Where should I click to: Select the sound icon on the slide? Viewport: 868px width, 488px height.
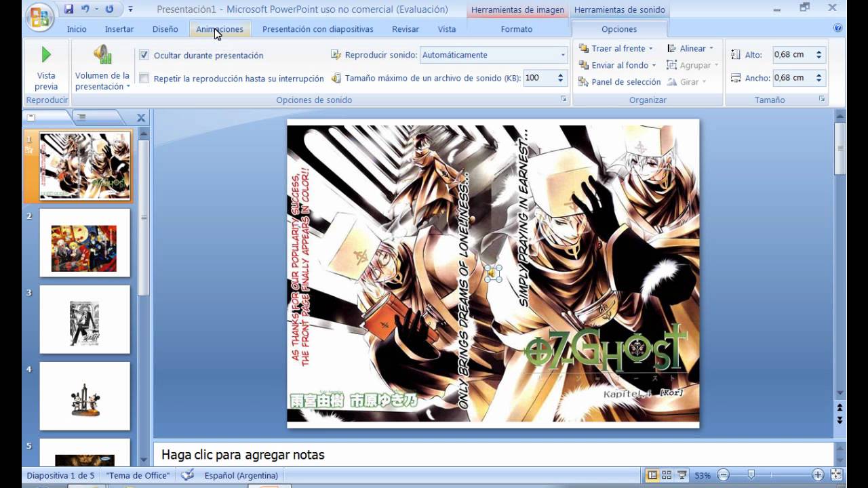pyautogui.click(x=493, y=274)
